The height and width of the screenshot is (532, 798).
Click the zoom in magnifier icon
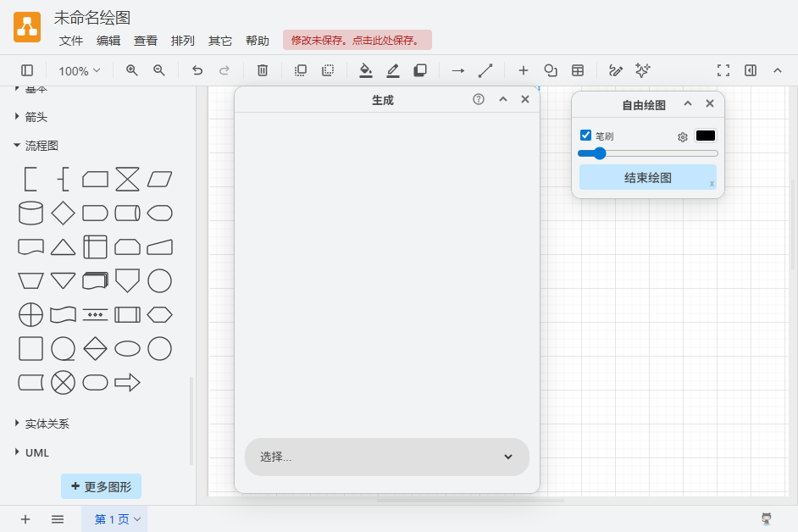(132, 70)
